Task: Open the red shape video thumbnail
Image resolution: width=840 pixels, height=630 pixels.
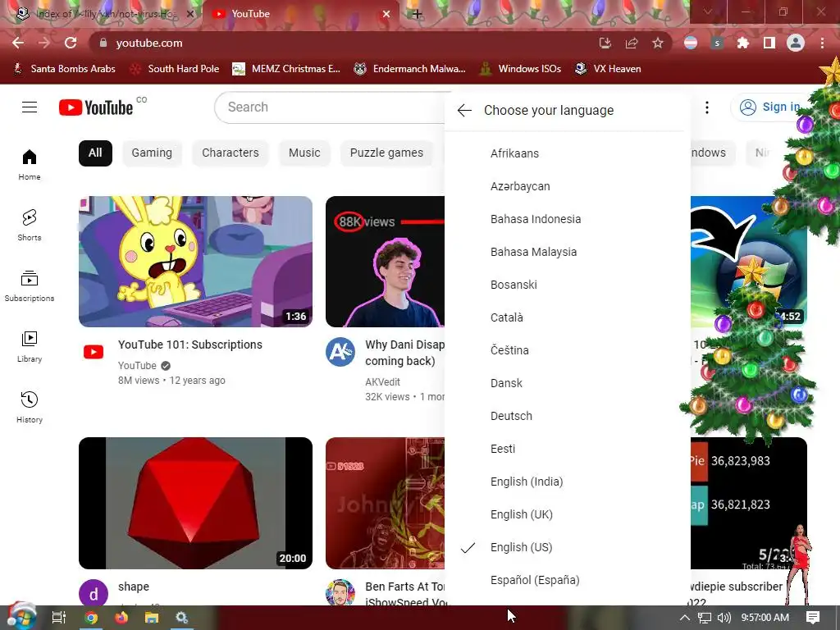Action: [195, 503]
